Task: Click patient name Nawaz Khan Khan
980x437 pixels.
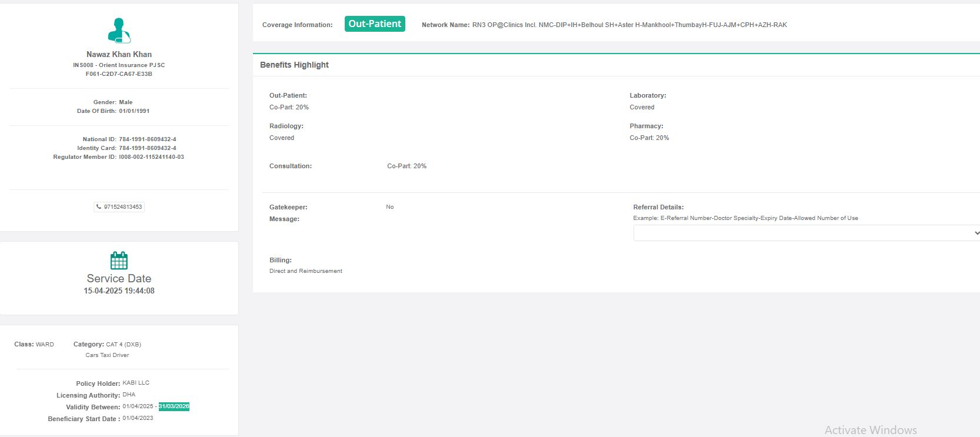Action: pyautogui.click(x=119, y=54)
